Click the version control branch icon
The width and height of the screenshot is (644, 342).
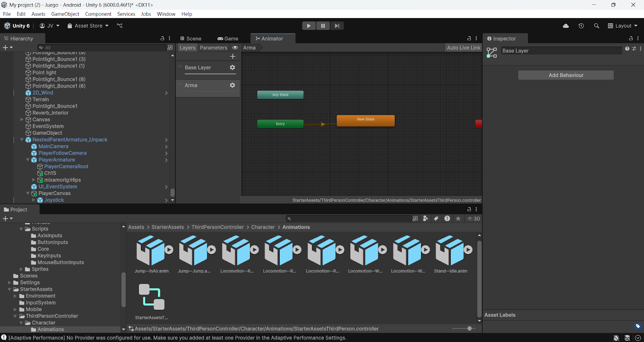point(120,26)
